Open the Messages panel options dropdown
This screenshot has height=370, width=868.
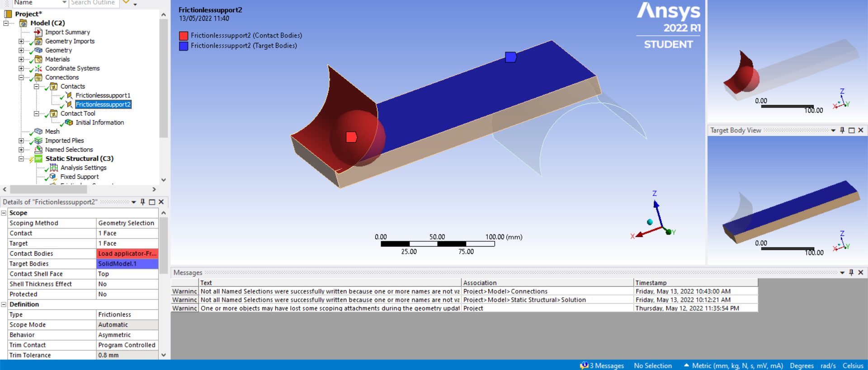click(842, 272)
